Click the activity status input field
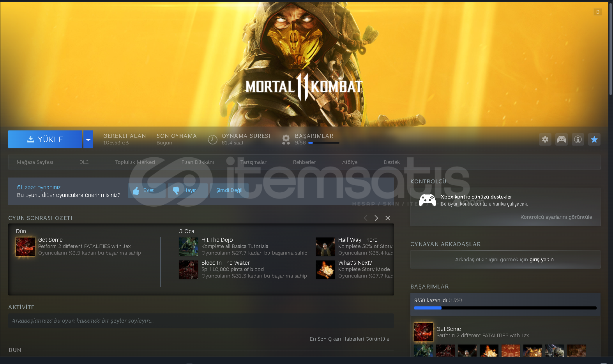Screen dimensions: 613x364 pyautogui.click(x=201, y=321)
